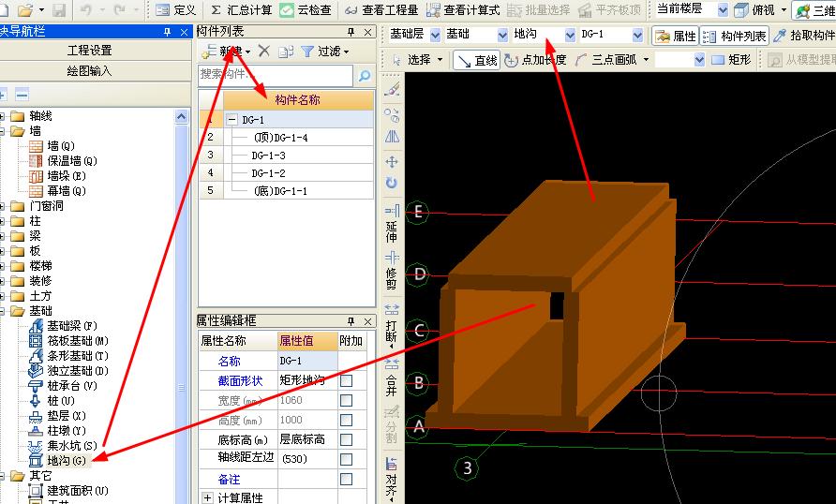836x504 pixels.
Task: Switch to 俯视 top view
Action: click(755, 9)
